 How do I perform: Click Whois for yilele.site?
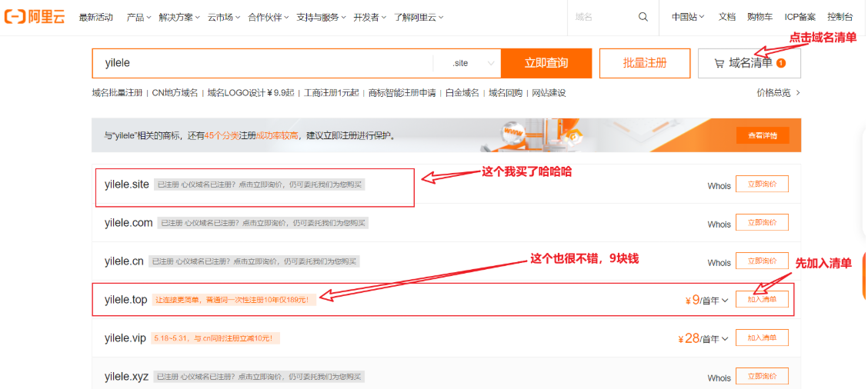(x=719, y=186)
